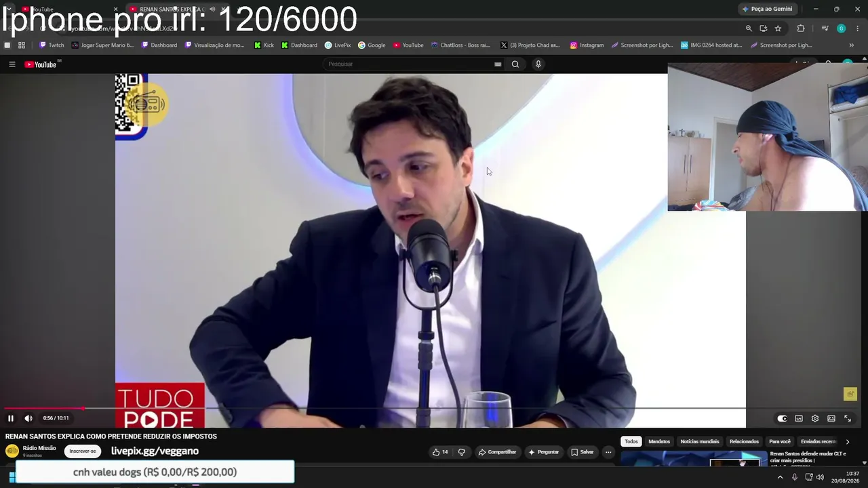
Task: Pause the YouTube video
Action: pyautogui.click(x=11, y=418)
